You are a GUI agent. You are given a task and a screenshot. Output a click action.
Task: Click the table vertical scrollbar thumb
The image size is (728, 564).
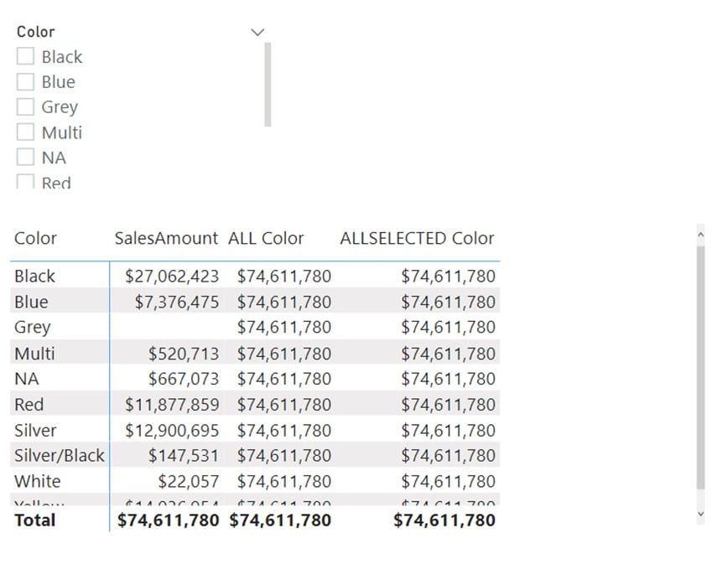tap(700, 367)
